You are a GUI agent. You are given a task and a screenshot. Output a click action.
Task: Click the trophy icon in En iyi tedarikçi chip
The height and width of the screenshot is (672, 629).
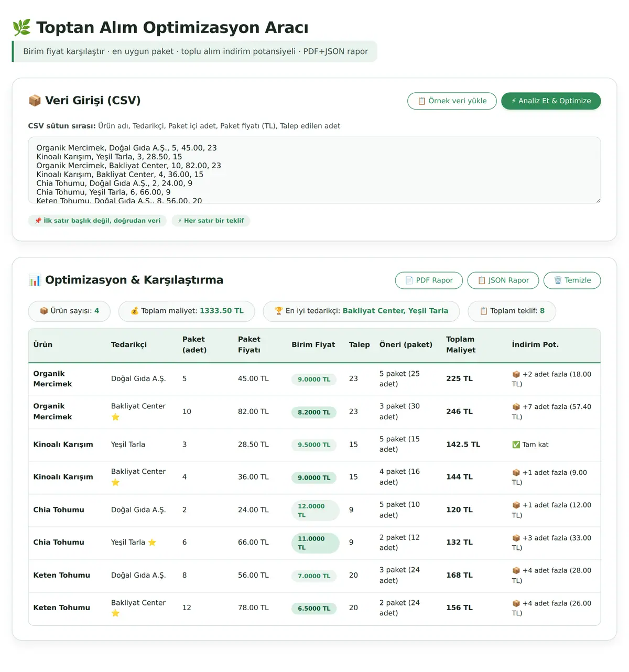(x=279, y=311)
